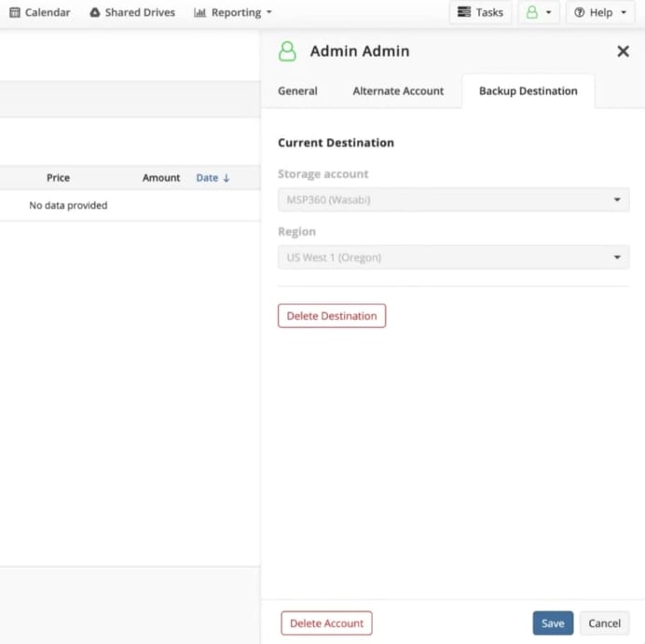The image size is (645, 644).
Task: Click the Admin Admin panel title
Action: tap(360, 51)
